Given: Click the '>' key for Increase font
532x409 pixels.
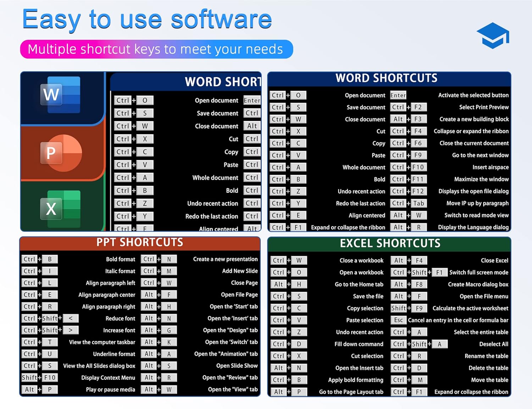Looking at the screenshot, I should pos(71,330).
